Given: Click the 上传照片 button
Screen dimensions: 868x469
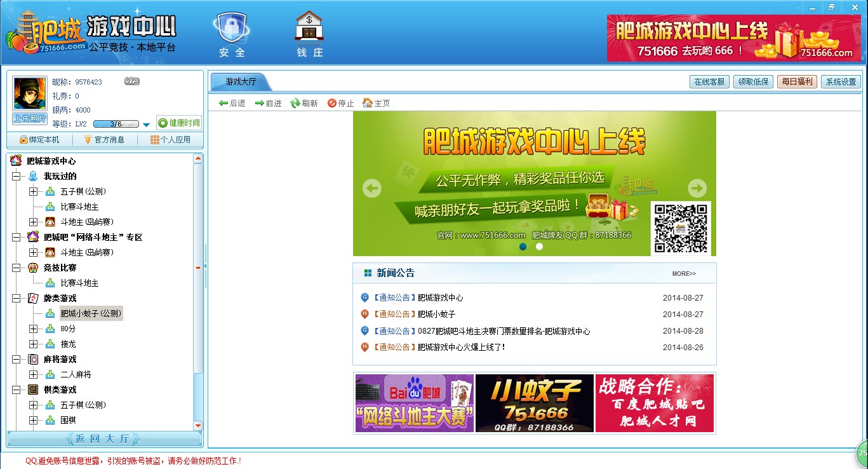Looking at the screenshot, I should (x=30, y=119).
